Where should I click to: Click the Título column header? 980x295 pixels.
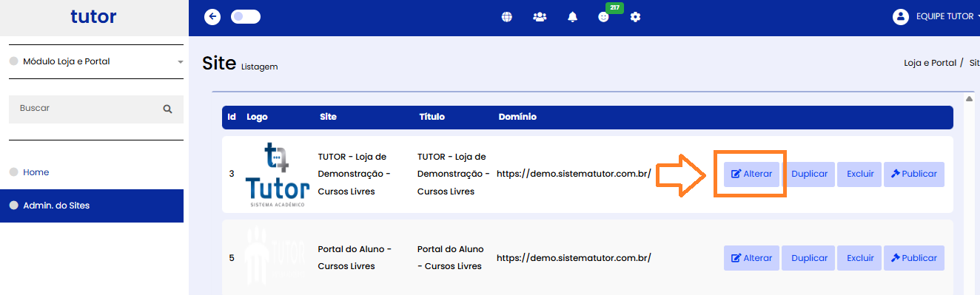pos(432,117)
